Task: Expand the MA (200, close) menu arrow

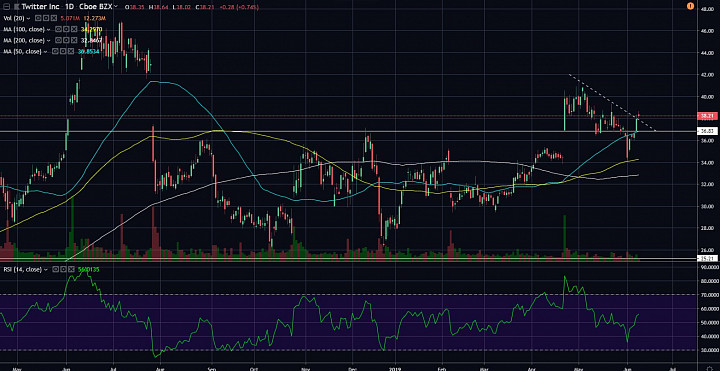Action: pos(48,40)
